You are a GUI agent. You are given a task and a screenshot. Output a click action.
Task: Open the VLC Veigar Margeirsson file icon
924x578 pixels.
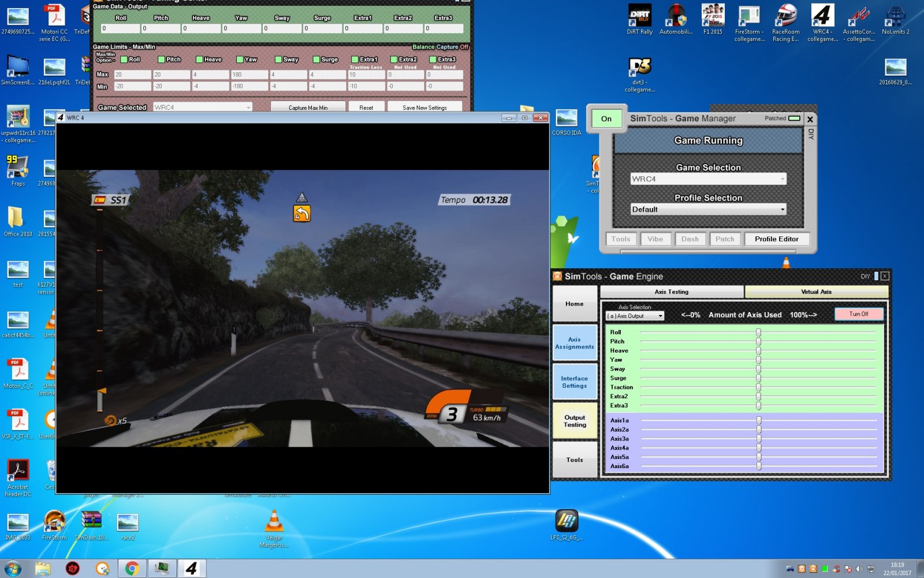coord(274,522)
